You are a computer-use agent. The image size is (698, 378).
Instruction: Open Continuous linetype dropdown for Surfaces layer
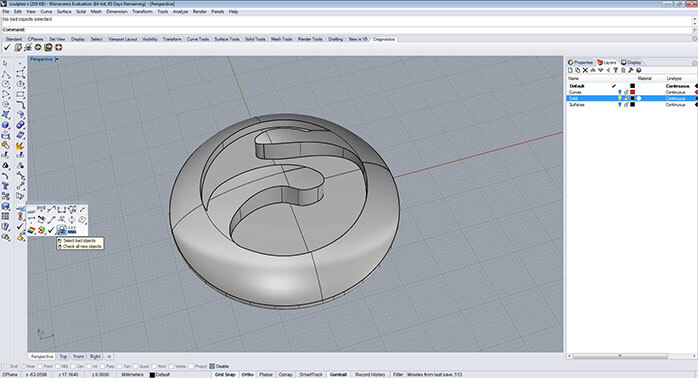675,105
